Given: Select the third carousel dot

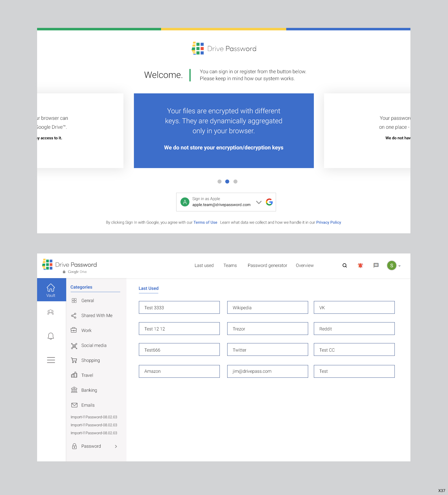Looking at the screenshot, I should pyautogui.click(x=235, y=182).
